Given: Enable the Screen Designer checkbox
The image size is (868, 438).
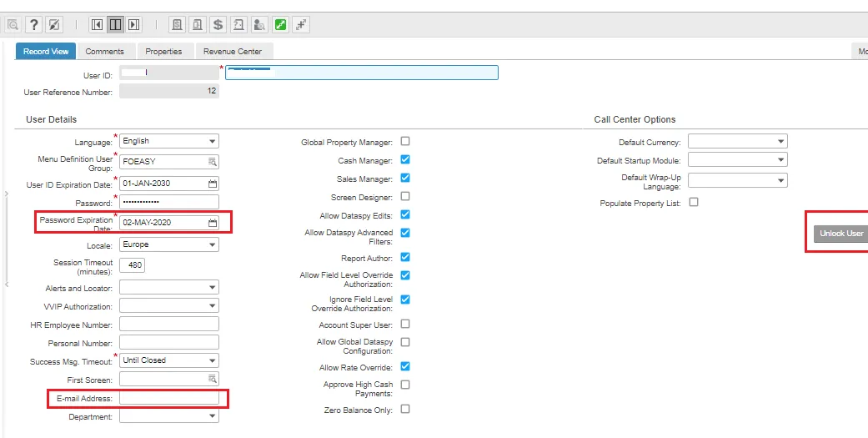Looking at the screenshot, I should [405, 196].
